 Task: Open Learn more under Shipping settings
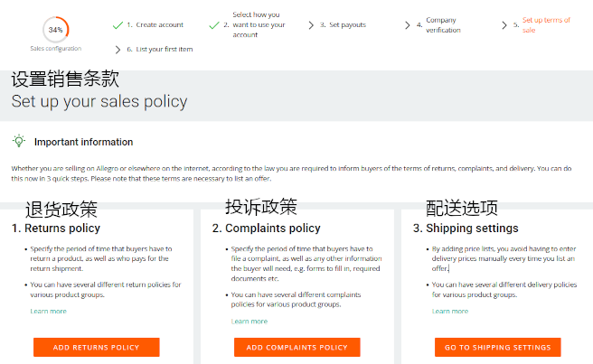[450, 312]
